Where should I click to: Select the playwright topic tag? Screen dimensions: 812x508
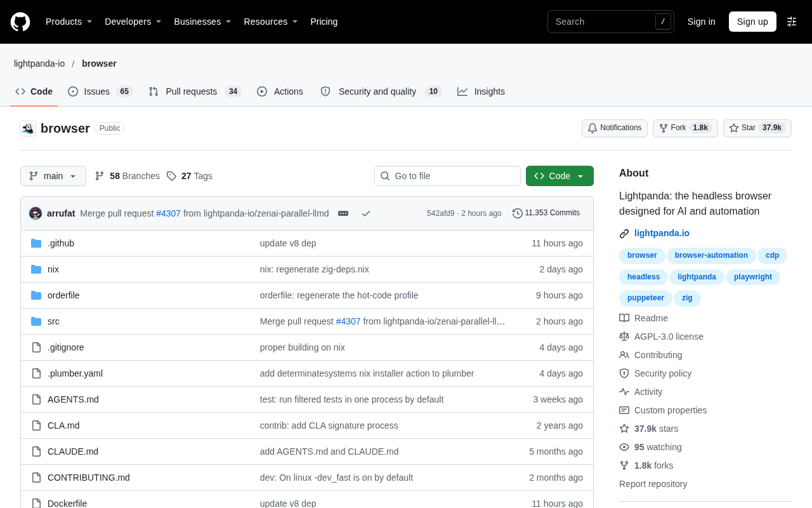tap(753, 277)
